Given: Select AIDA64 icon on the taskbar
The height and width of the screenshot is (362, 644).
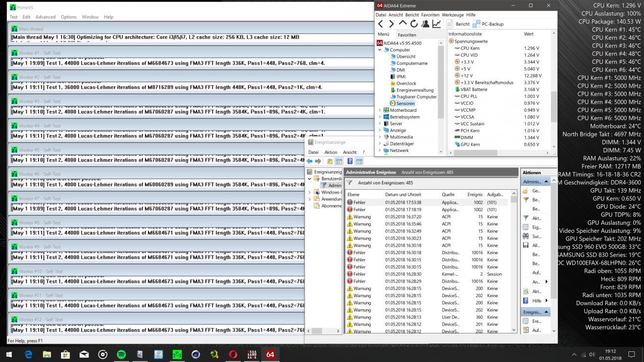Looking at the screenshot, I should click(270, 354).
